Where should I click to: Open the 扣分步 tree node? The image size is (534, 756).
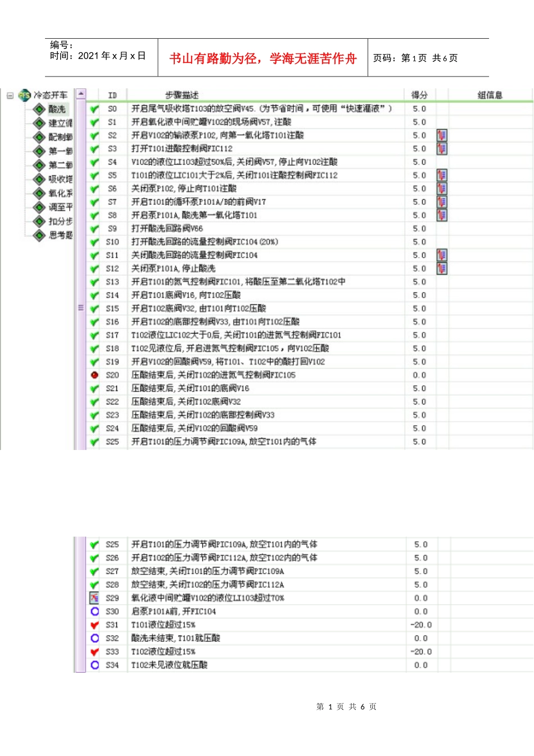tap(60, 222)
